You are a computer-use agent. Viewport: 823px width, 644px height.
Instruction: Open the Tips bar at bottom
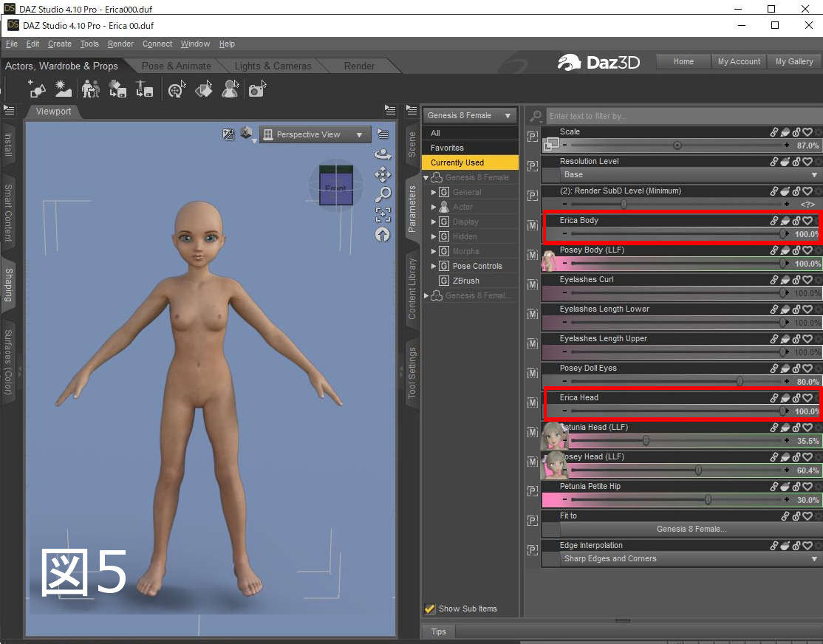438,631
